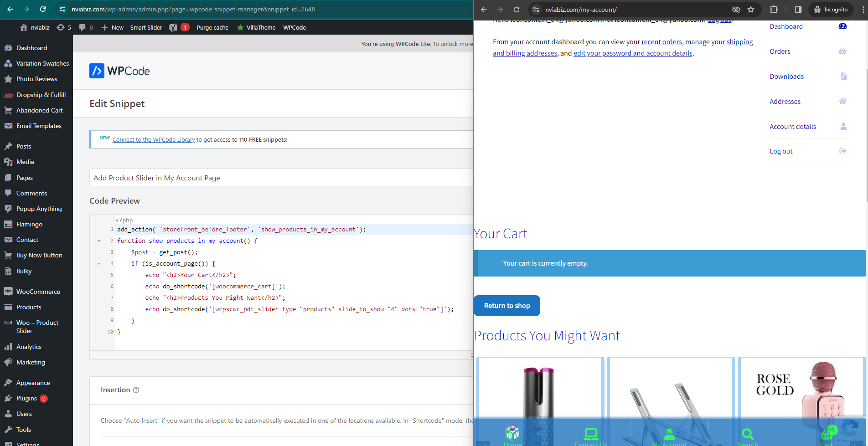Click Return to shop button
Viewport: 868px width, 446px height.
click(507, 306)
